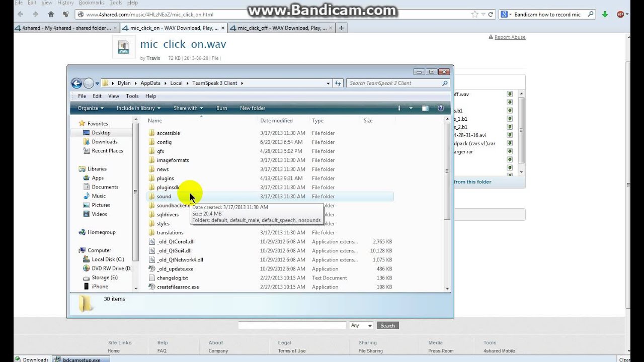This screenshot has width=644, height=362.
Task: Open Local Disk (C:) in navigation pane
Action: pyautogui.click(x=108, y=259)
